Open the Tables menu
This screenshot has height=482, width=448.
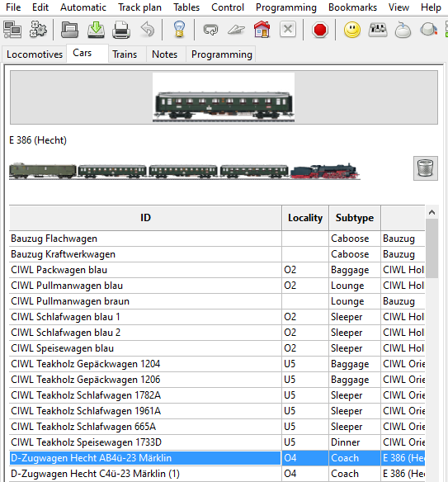pyautogui.click(x=186, y=7)
